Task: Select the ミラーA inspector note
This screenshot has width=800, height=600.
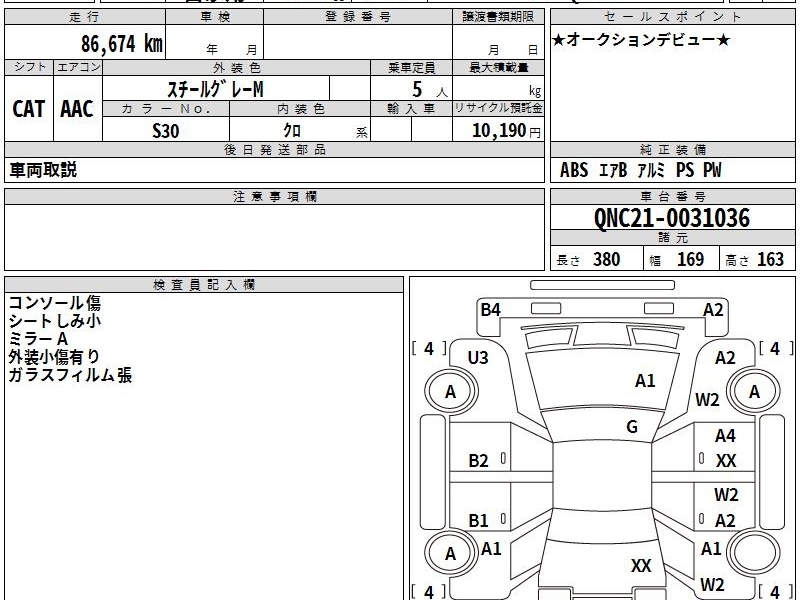Action: [38, 339]
